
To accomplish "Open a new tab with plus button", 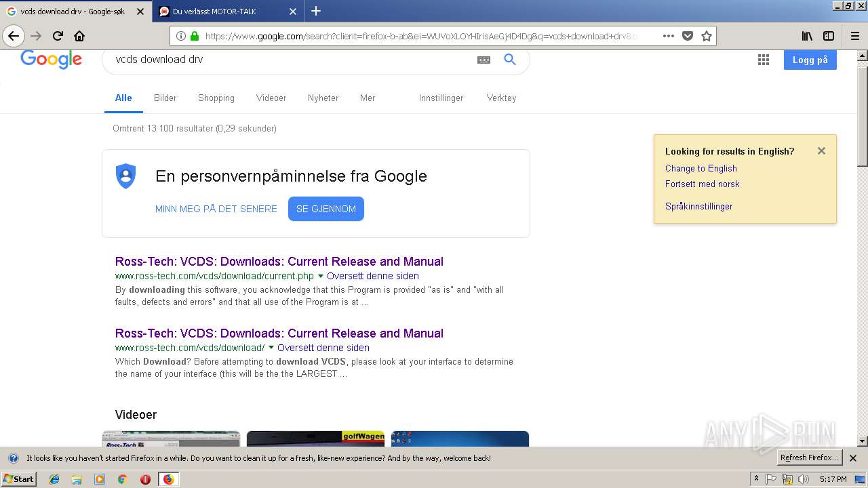I will [x=316, y=11].
